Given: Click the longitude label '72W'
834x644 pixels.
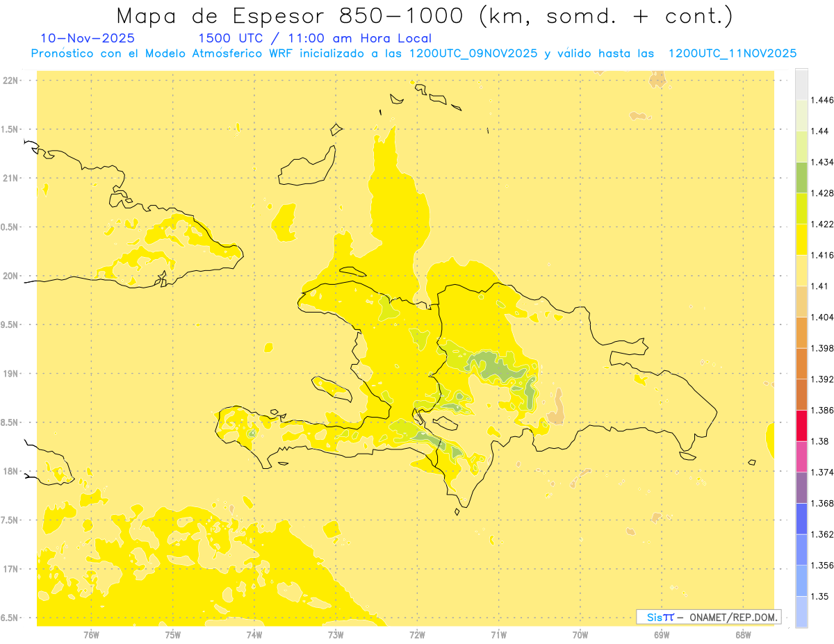Looking at the screenshot, I should [x=418, y=635].
